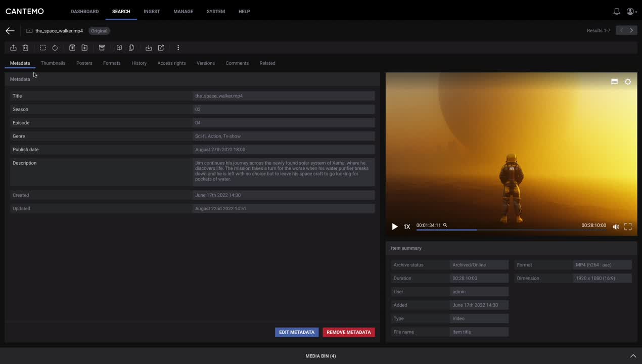Click the Archive status value Archived/Online
642x364 pixels.
point(479,265)
